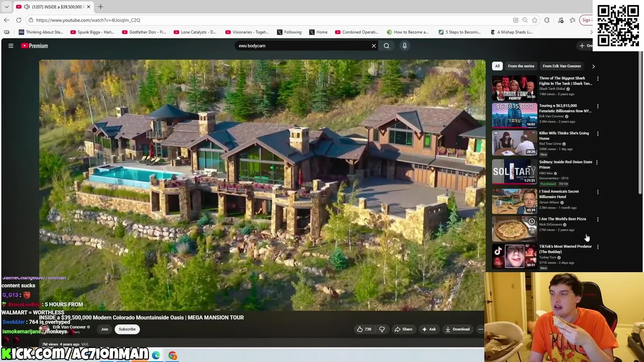
Task: Open the browser extensions puzzle icon
Action: point(547,20)
